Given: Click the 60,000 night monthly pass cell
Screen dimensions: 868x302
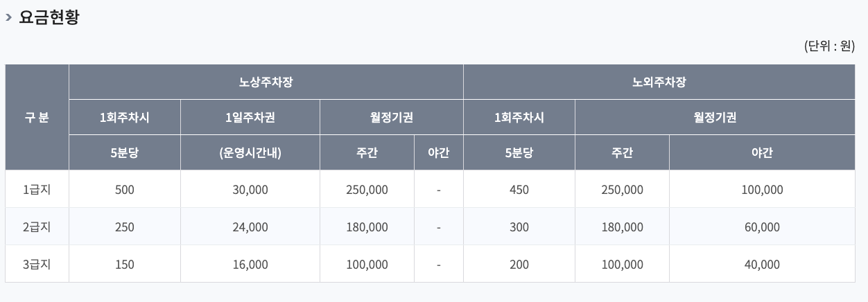Looking at the screenshot, I should tap(762, 227).
